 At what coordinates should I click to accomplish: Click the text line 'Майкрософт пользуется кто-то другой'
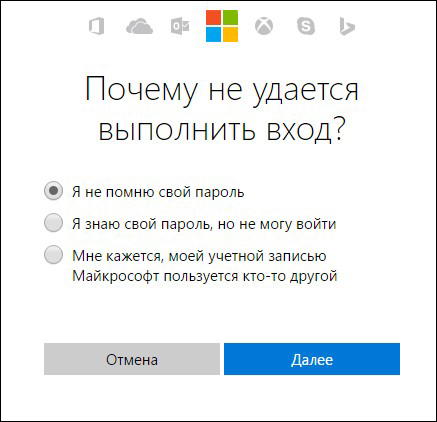pyautogui.click(x=205, y=276)
